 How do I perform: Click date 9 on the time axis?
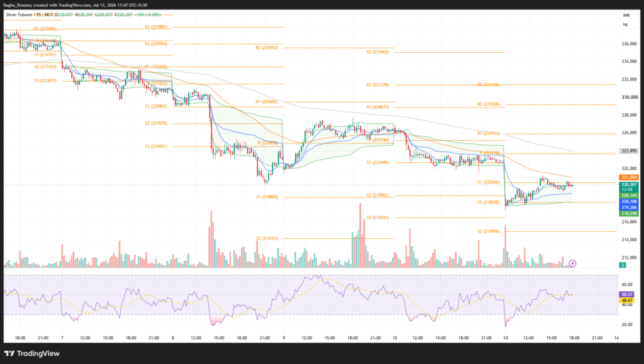284,338
